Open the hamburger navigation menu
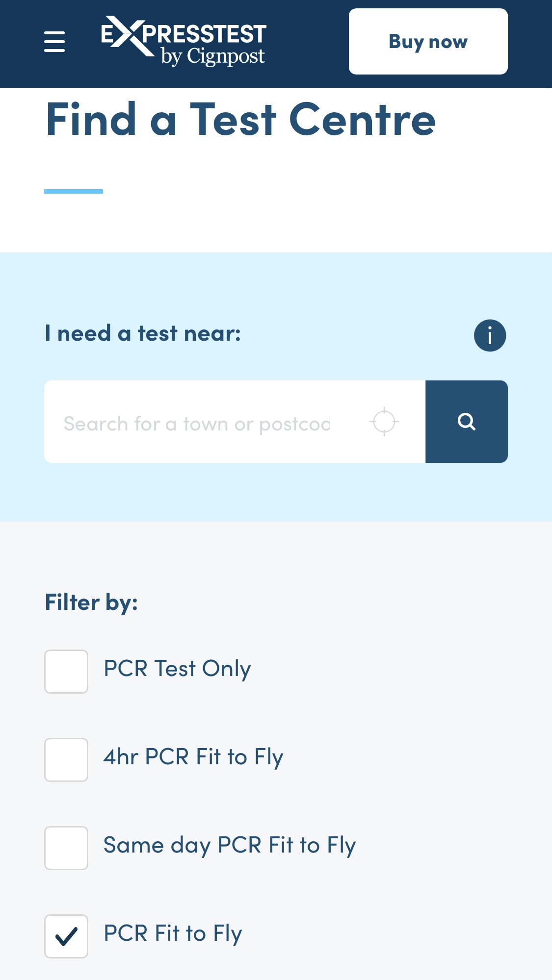 54,42
